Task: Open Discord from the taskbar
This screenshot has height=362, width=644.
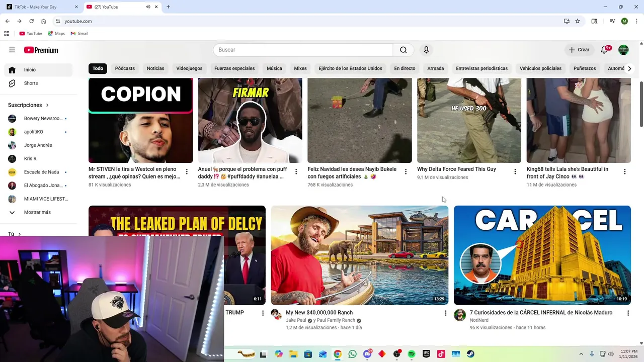Action: coord(367,354)
